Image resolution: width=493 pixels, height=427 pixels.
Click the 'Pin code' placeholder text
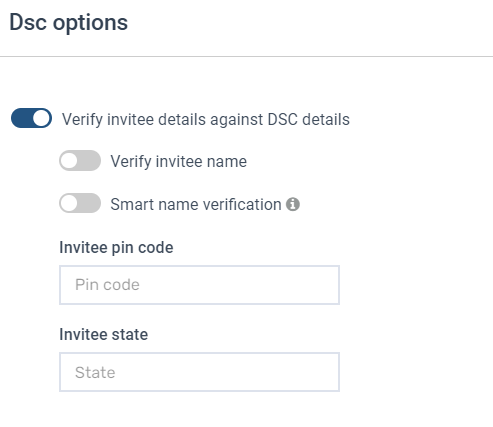click(107, 285)
